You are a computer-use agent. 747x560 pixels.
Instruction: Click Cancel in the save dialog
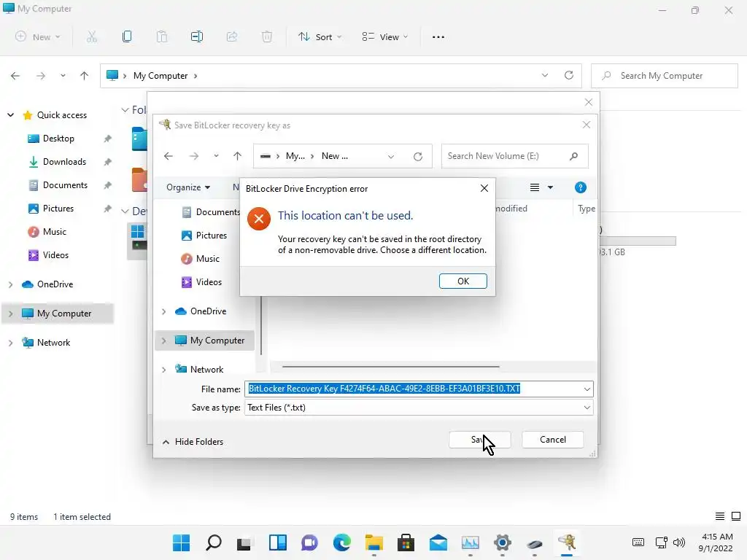point(553,440)
